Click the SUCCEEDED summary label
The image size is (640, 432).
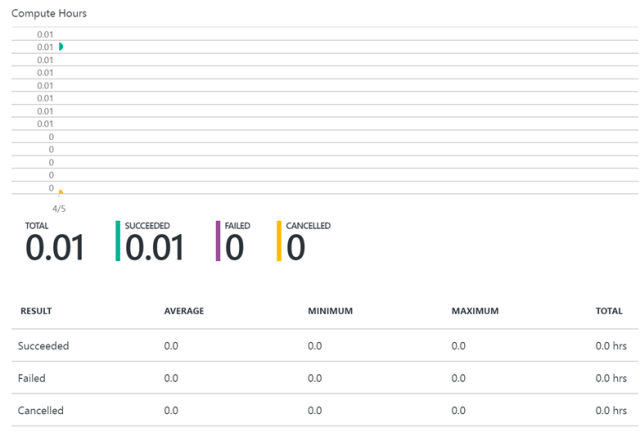coord(147,226)
